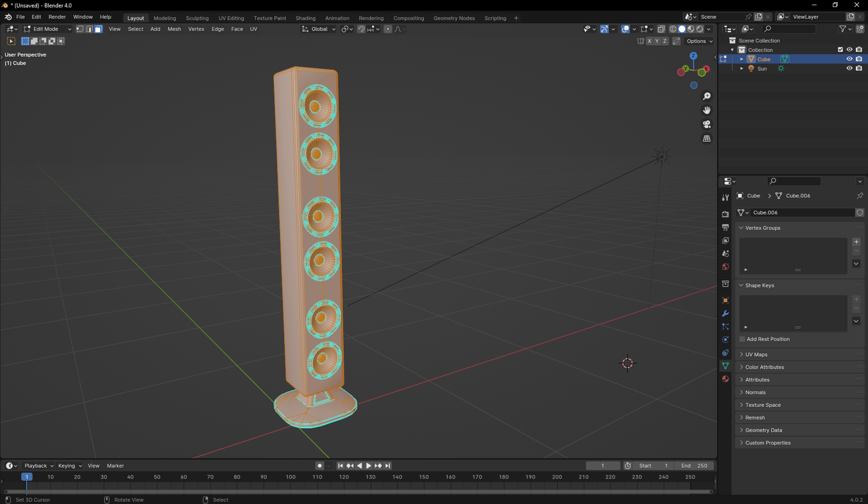Toggle proportional editing

(388, 29)
